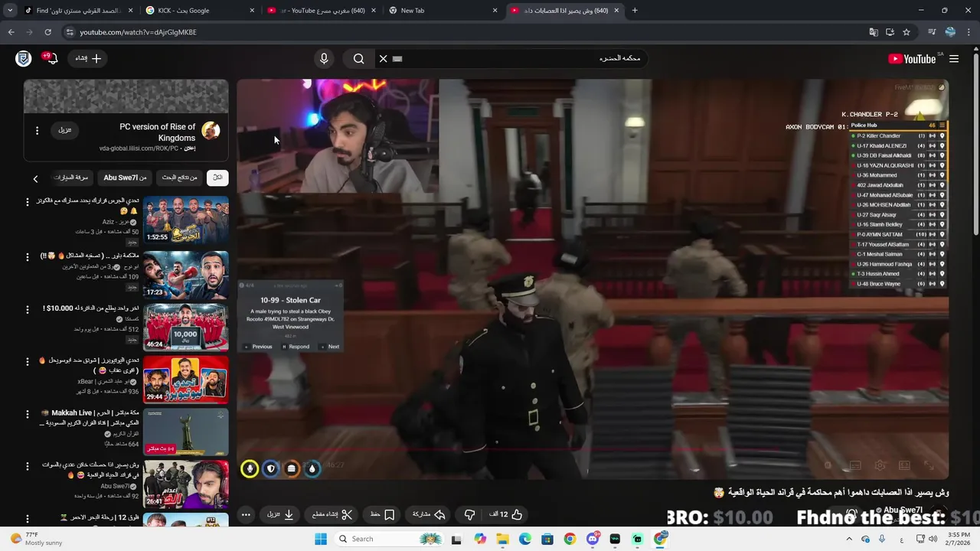980x551 pixels.
Task: Open options for the xBear video
Action: tap(28, 360)
